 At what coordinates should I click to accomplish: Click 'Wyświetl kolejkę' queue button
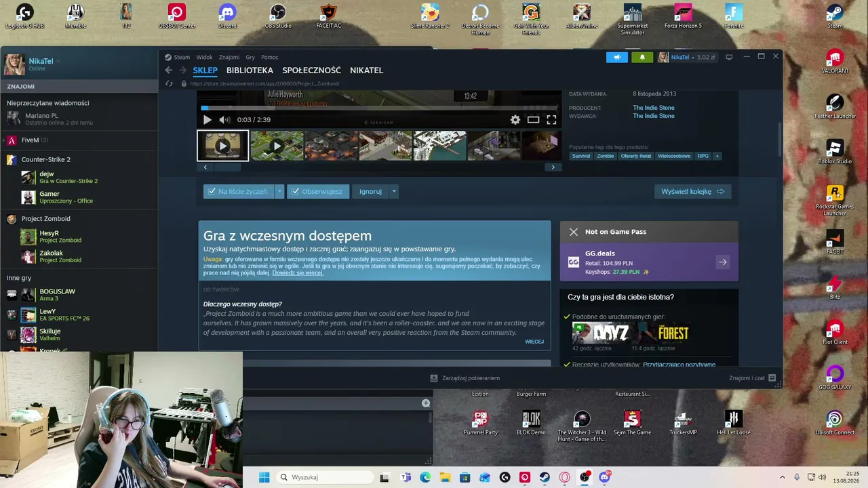693,192
